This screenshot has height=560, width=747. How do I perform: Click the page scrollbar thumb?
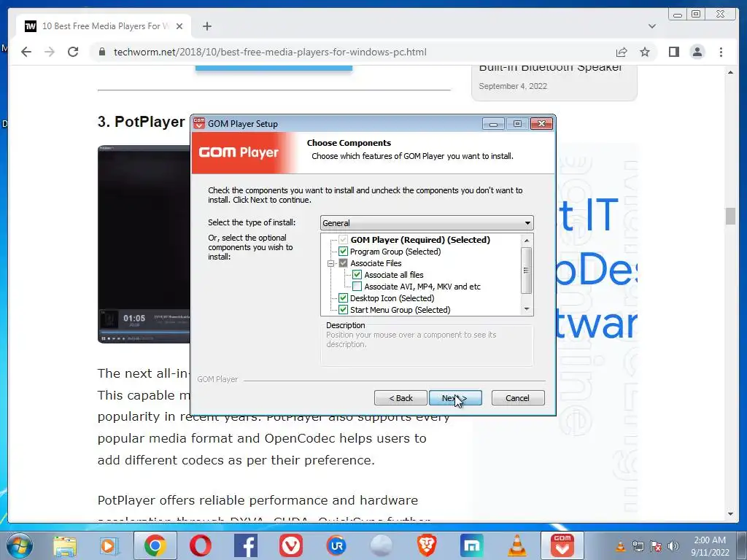coord(730,216)
